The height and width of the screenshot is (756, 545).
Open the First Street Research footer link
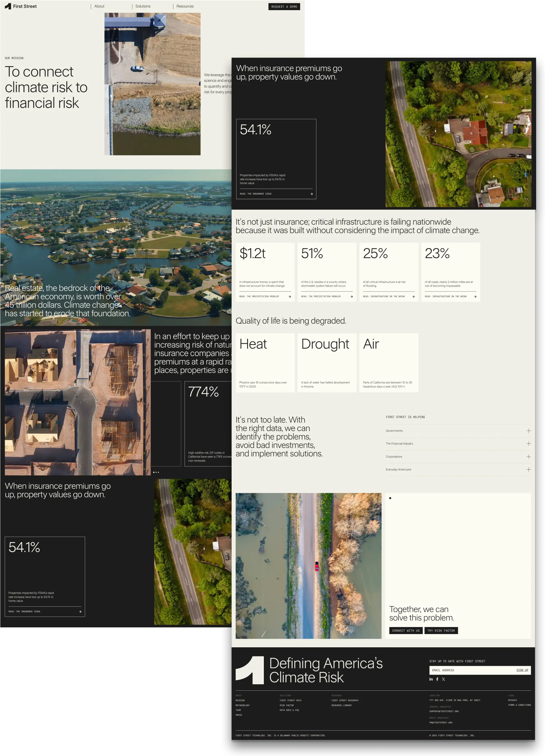tap(345, 701)
